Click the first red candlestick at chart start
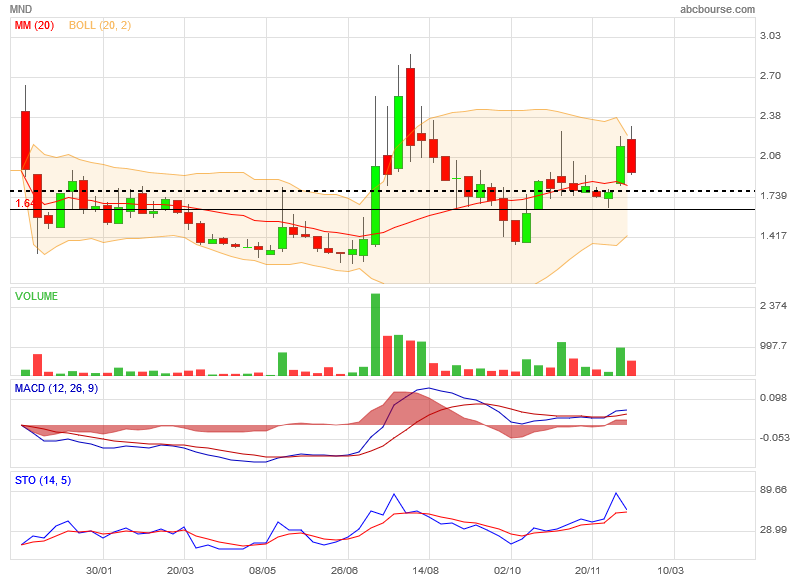This screenshot has height=580, width=800. [x=26, y=140]
